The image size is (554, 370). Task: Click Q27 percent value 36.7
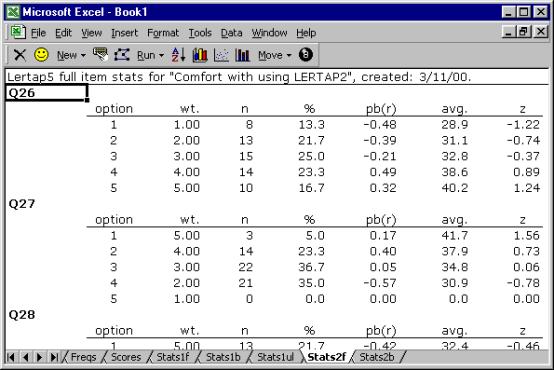click(311, 267)
